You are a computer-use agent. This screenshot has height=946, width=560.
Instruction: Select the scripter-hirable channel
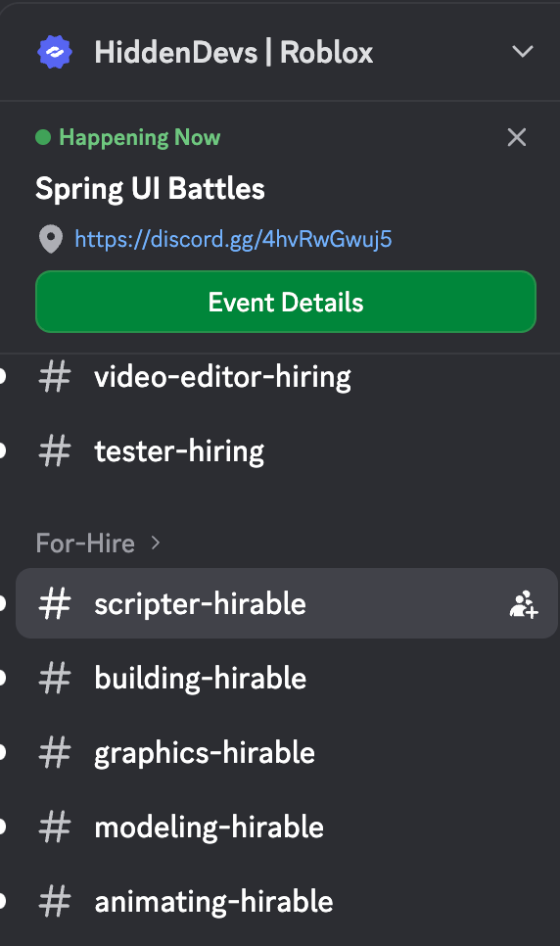click(x=286, y=603)
